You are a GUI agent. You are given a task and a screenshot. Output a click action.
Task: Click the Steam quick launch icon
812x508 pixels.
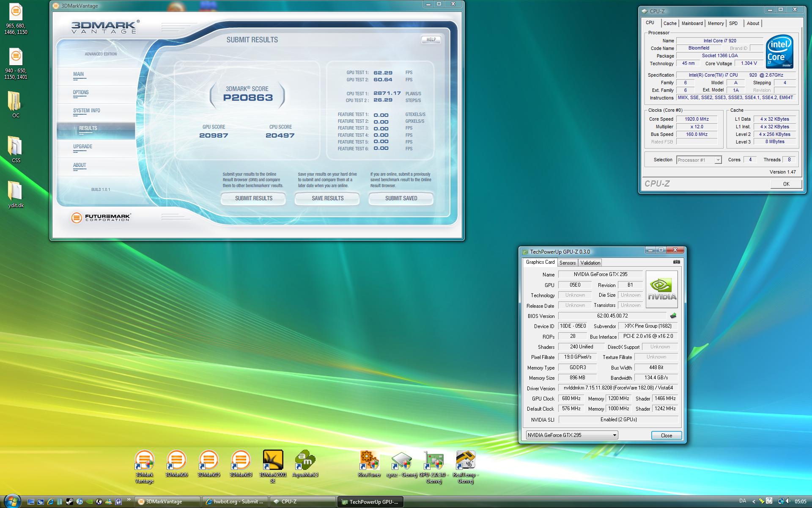point(70,502)
